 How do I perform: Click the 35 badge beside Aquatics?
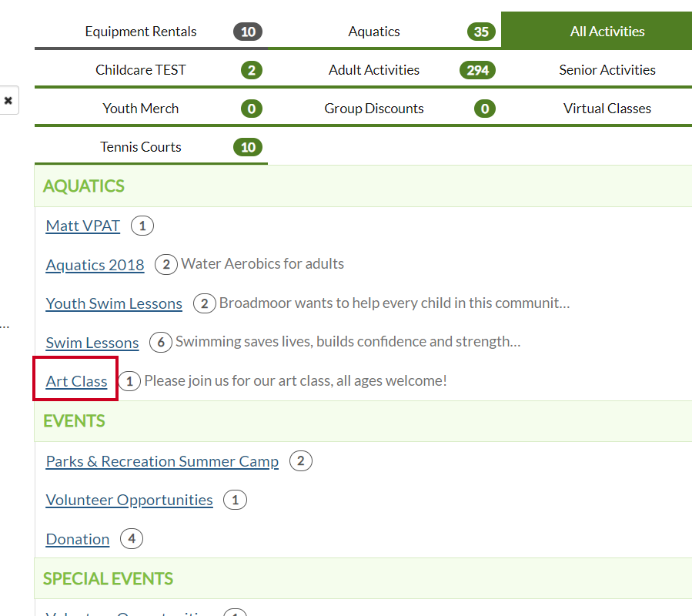tap(482, 32)
